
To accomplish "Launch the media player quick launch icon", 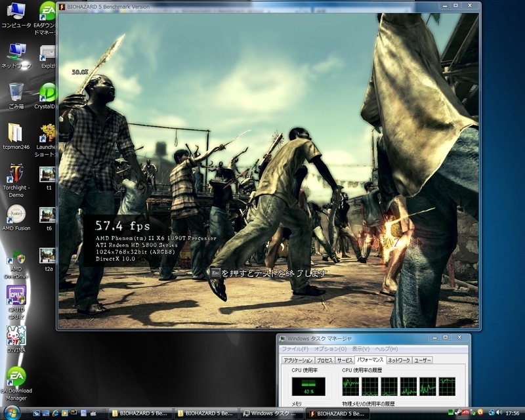I will click(x=65, y=413).
